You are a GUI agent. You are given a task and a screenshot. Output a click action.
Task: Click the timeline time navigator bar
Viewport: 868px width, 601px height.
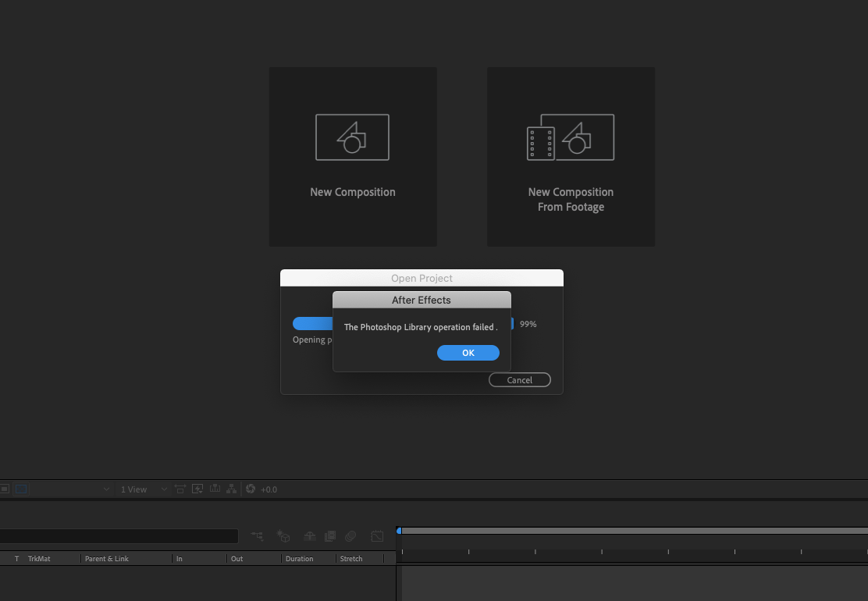click(x=635, y=531)
